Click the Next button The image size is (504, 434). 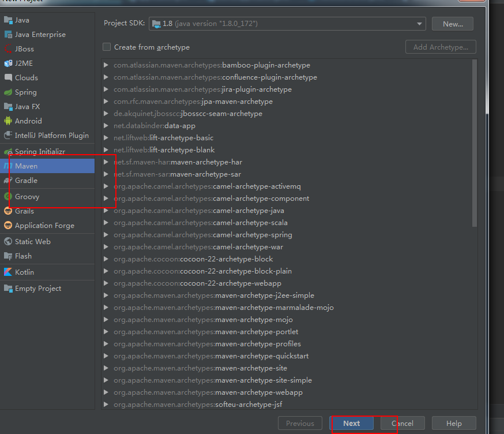[x=351, y=423]
